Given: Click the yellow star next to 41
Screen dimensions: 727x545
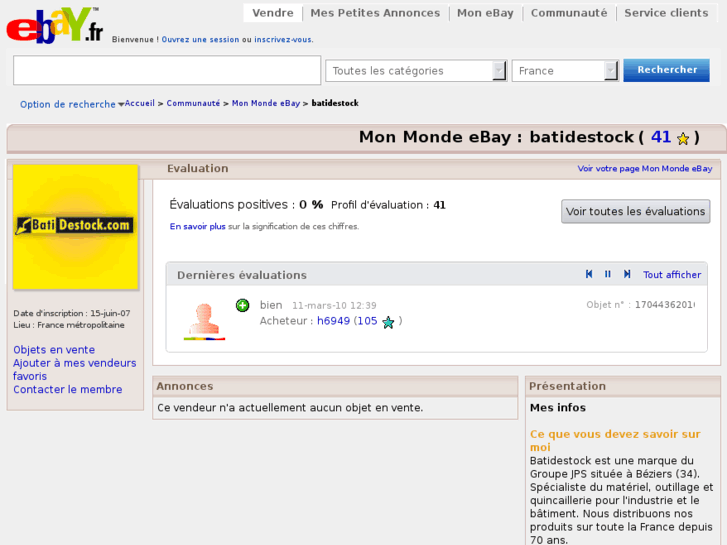Looking at the screenshot, I should coord(682,139).
